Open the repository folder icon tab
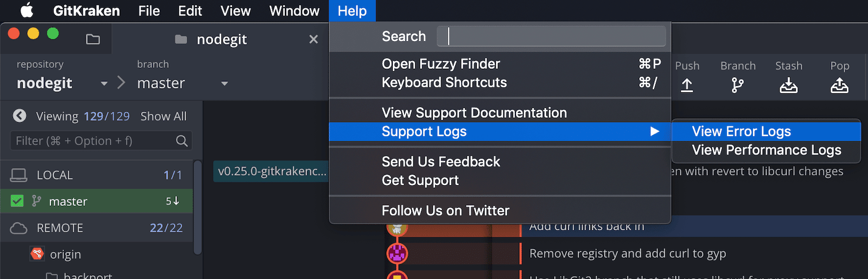868x279 pixels. [x=93, y=39]
